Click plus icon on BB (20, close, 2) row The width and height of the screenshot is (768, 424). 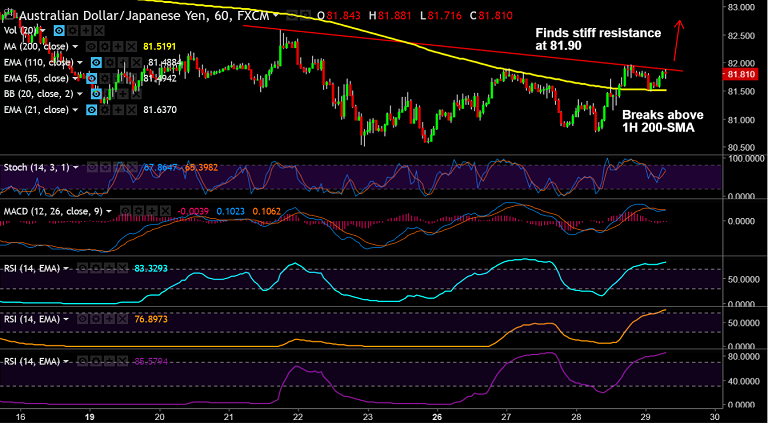[x=123, y=94]
